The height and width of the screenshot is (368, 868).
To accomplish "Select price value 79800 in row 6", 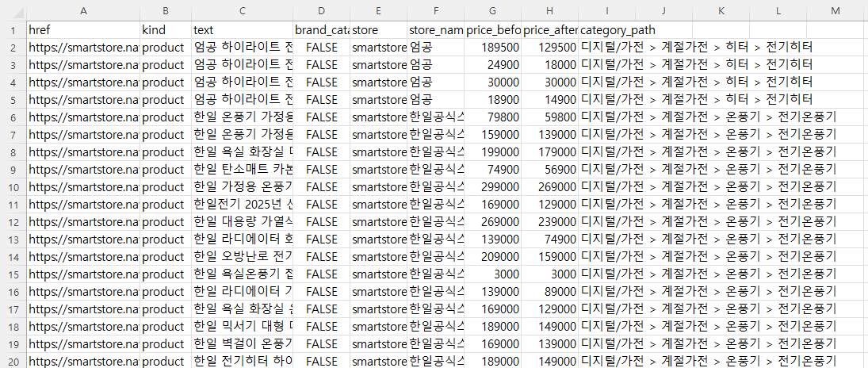I will [x=493, y=117].
